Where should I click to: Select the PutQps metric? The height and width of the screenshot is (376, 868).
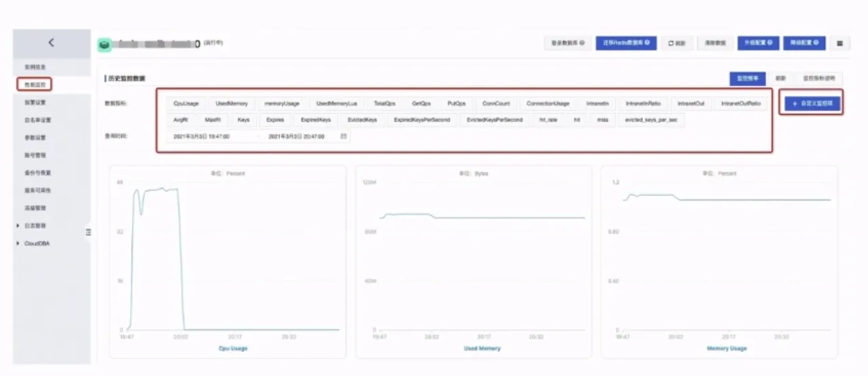click(457, 103)
